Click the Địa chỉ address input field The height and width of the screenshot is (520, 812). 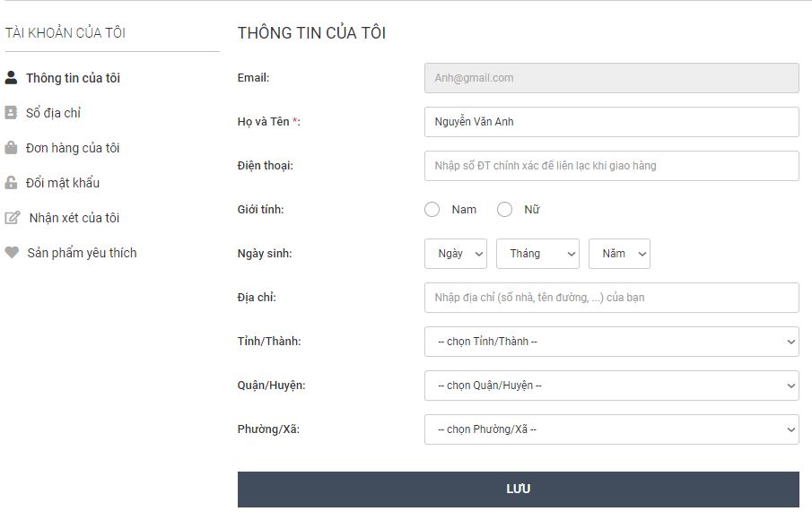[x=612, y=298]
